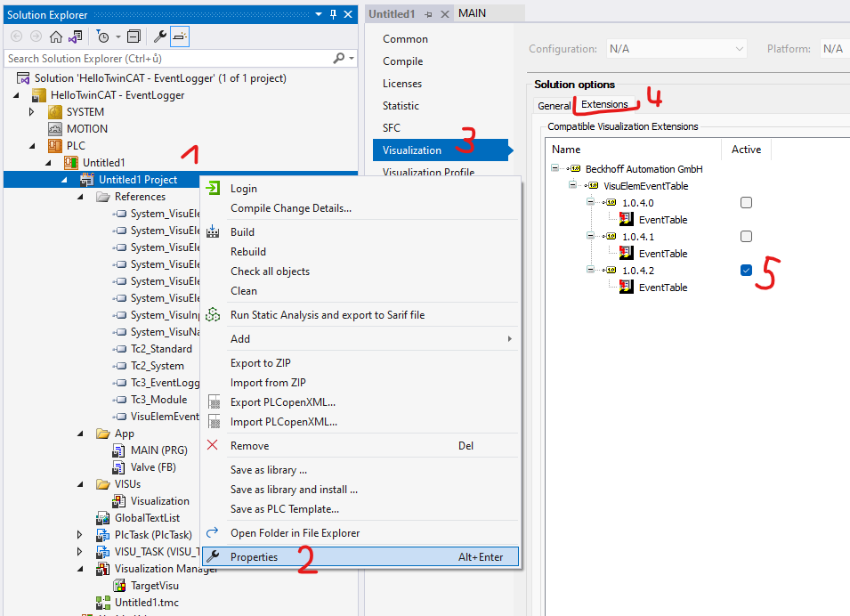Enable the 1.0.4.1 extension checkbox
Viewport: 850px width, 616px height.
pos(746,237)
